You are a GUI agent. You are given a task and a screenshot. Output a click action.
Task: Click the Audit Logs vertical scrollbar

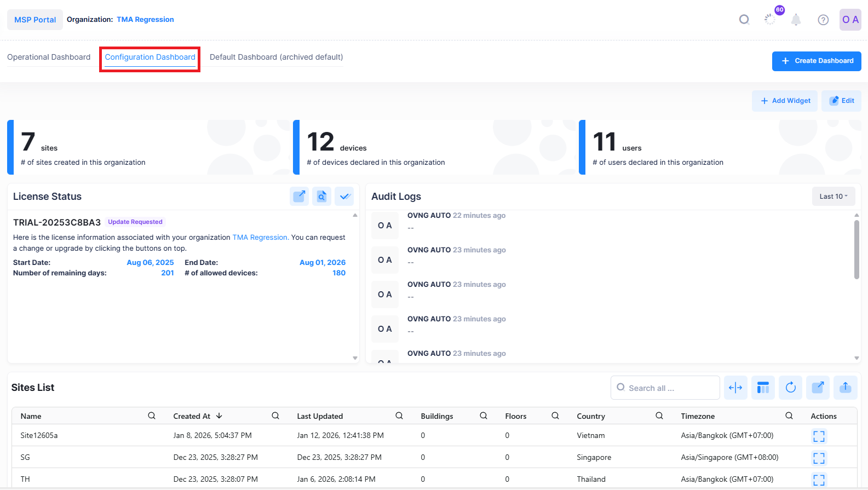click(856, 249)
